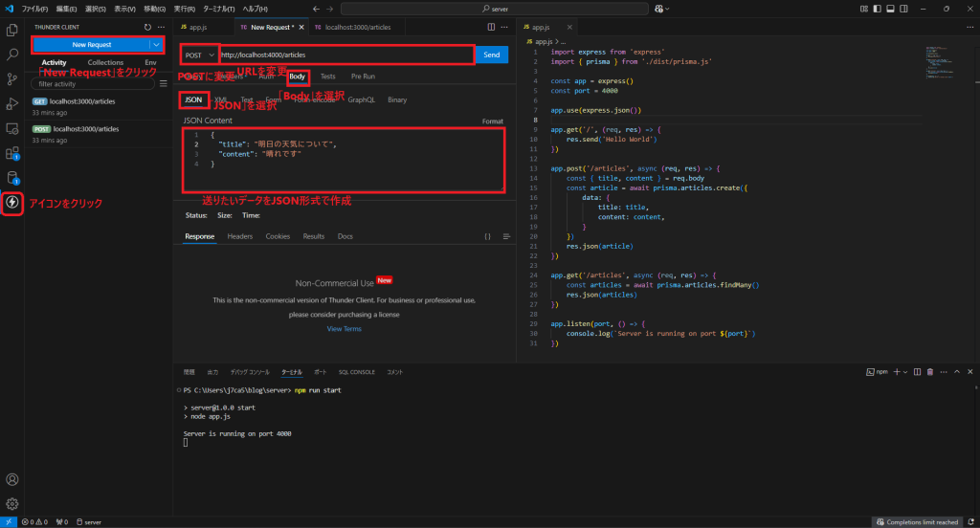This screenshot has height=528, width=980.
Task: Open the Search magnifier in activity bar
Action: click(12, 55)
